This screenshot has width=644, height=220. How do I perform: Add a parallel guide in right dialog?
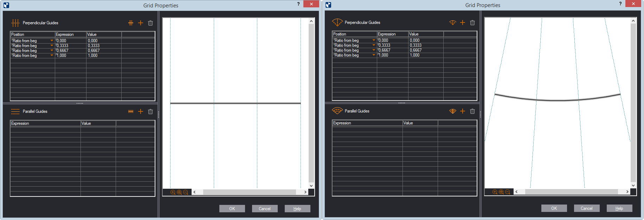[463, 111]
